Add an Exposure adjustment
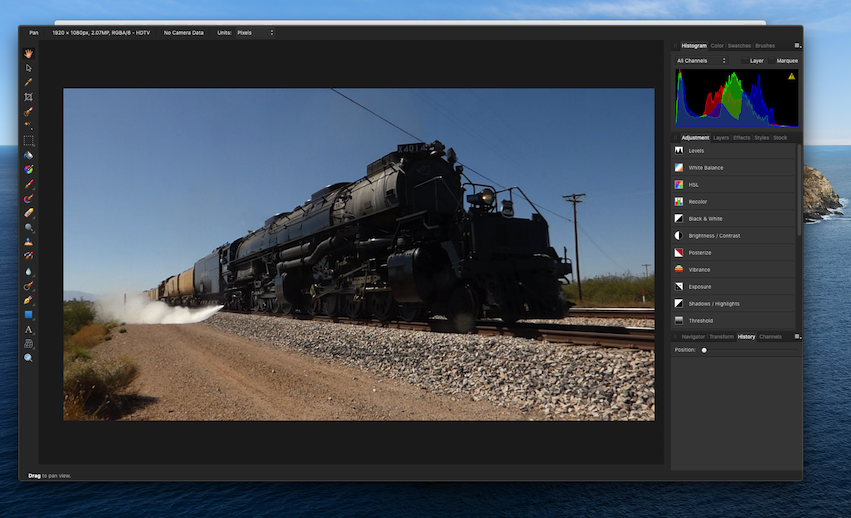851x518 pixels. 734,286
